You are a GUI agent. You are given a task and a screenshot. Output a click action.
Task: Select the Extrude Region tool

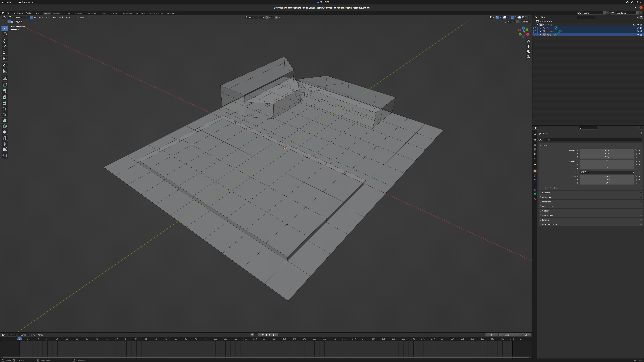click(x=5, y=91)
